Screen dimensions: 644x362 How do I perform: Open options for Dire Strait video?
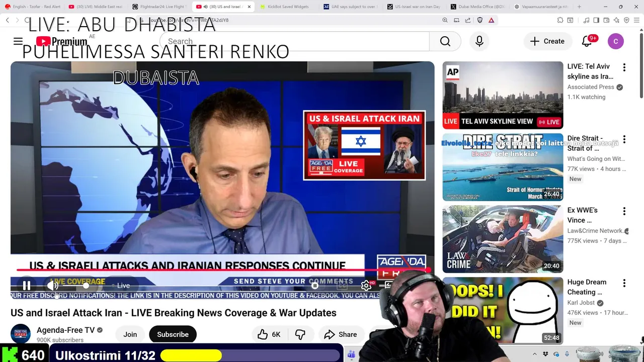click(x=624, y=139)
